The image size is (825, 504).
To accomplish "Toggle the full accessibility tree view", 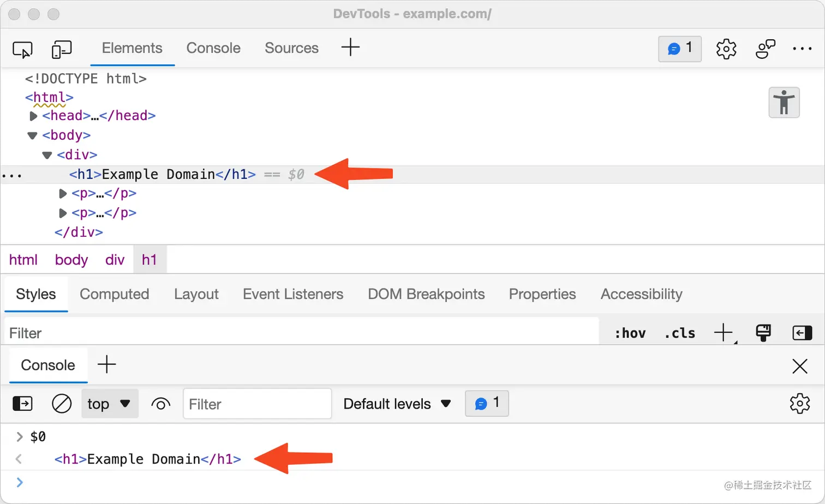I will (x=784, y=102).
